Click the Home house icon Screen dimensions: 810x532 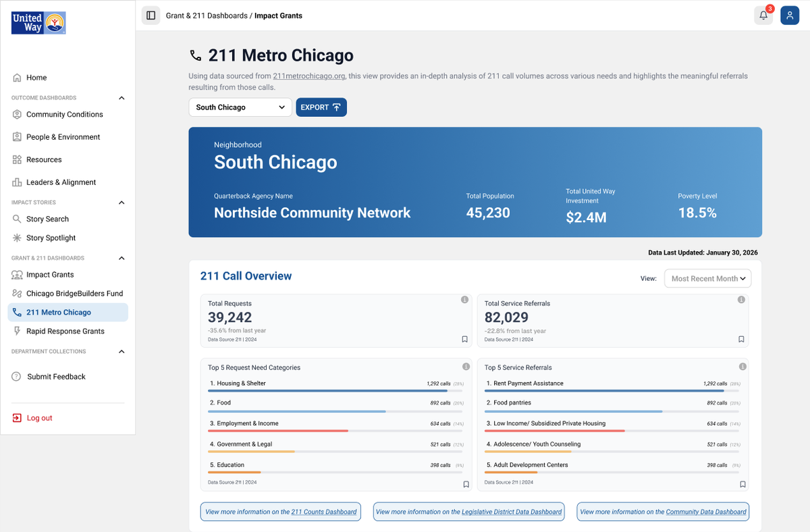(17, 78)
